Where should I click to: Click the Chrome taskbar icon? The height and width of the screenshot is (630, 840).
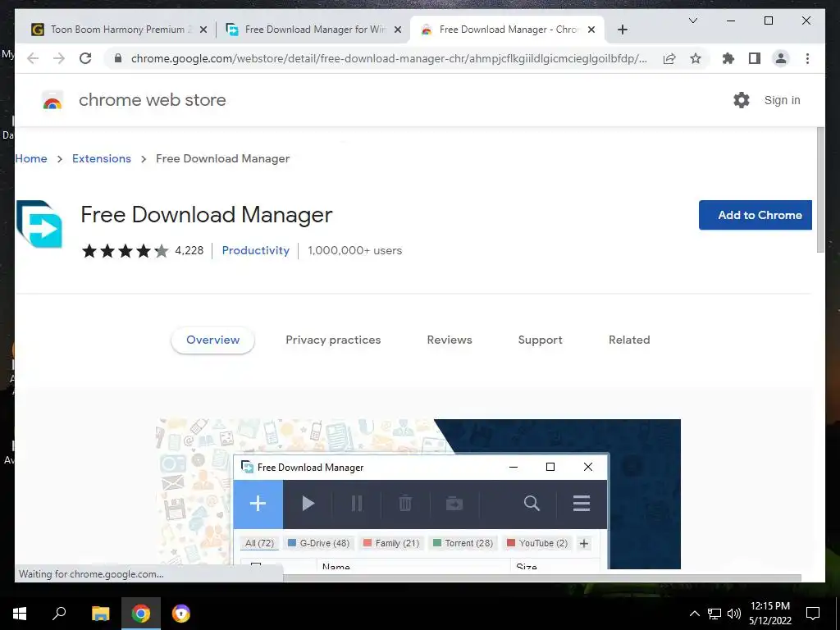(x=141, y=614)
